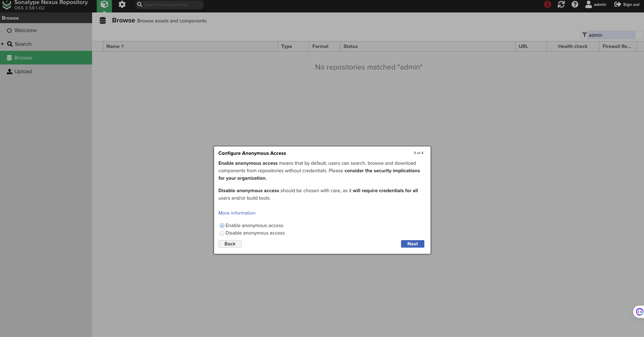Click the admin user account icon
Viewport: 644px width, 337px height.
click(588, 4)
